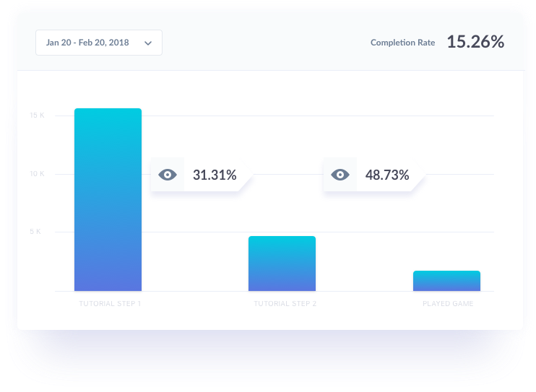
Task: Click the folded corner of the 31.31% tag
Action: (247, 185)
